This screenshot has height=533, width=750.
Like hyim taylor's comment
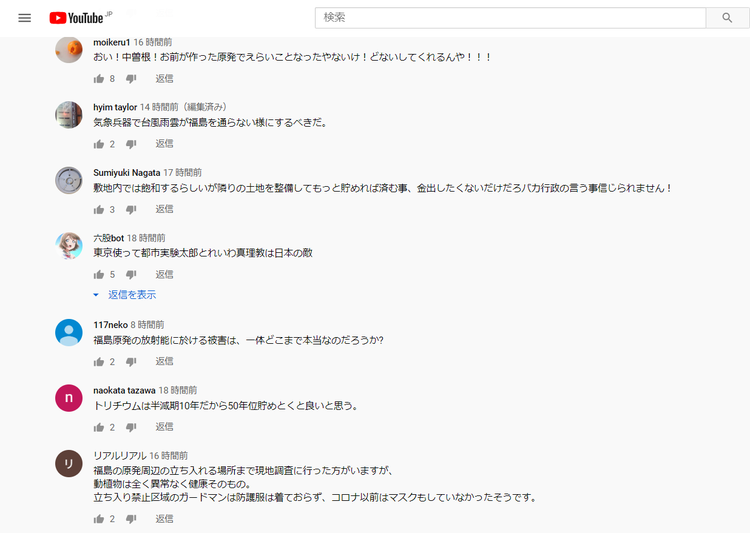pos(99,144)
